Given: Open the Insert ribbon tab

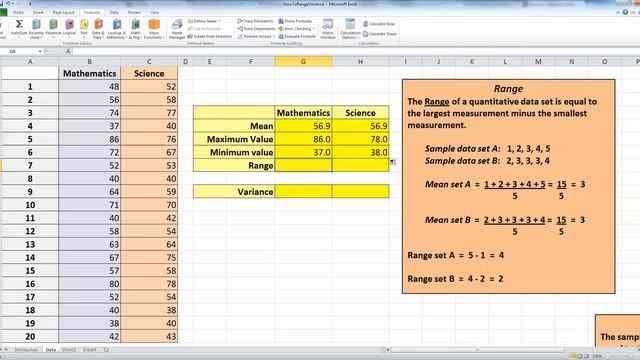Looking at the screenshot, I should coord(38,13).
